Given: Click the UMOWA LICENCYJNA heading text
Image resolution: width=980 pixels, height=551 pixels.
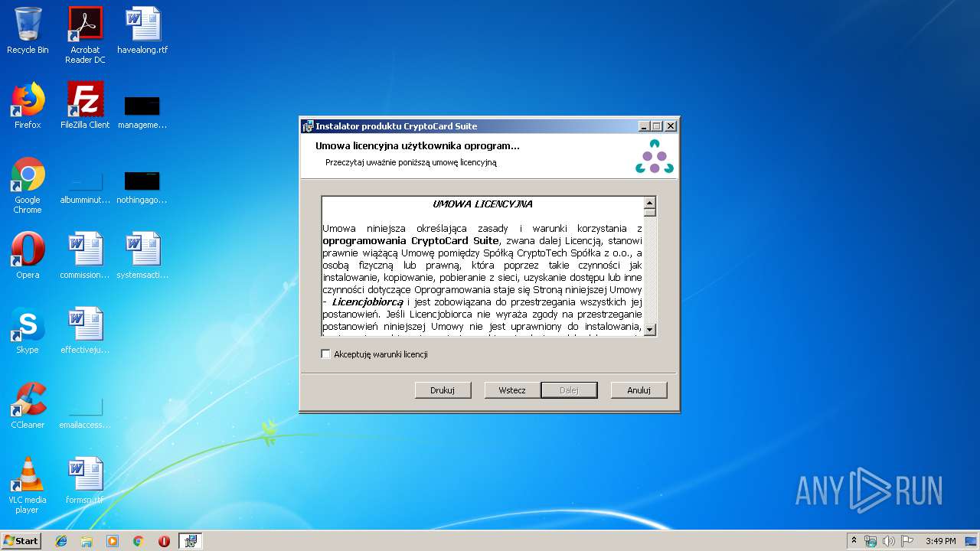Looking at the screenshot, I should tap(482, 204).
